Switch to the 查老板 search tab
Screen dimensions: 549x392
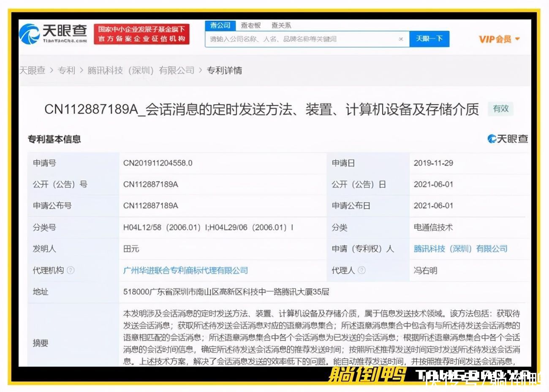click(251, 25)
